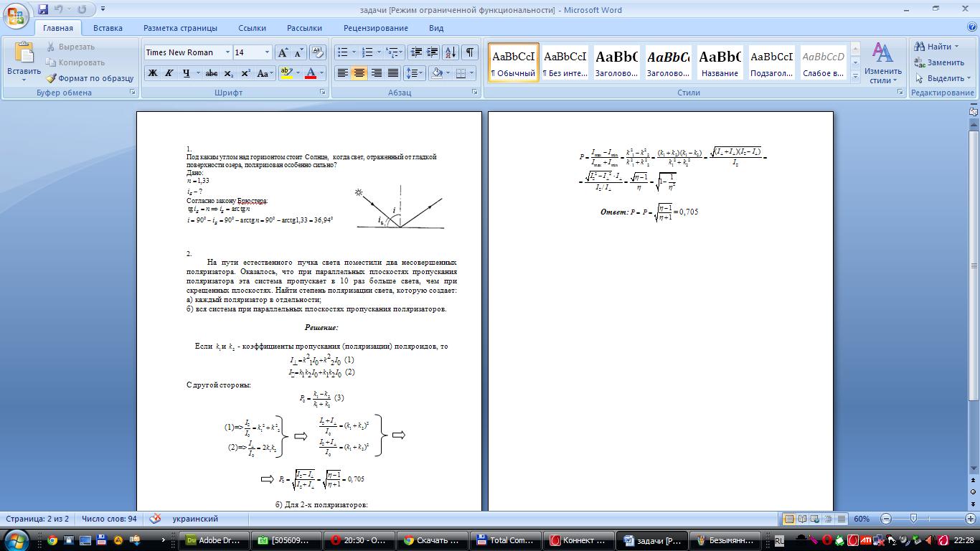Open the font size 14 dropdown
The width and height of the screenshot is (980, 551).
267,52
